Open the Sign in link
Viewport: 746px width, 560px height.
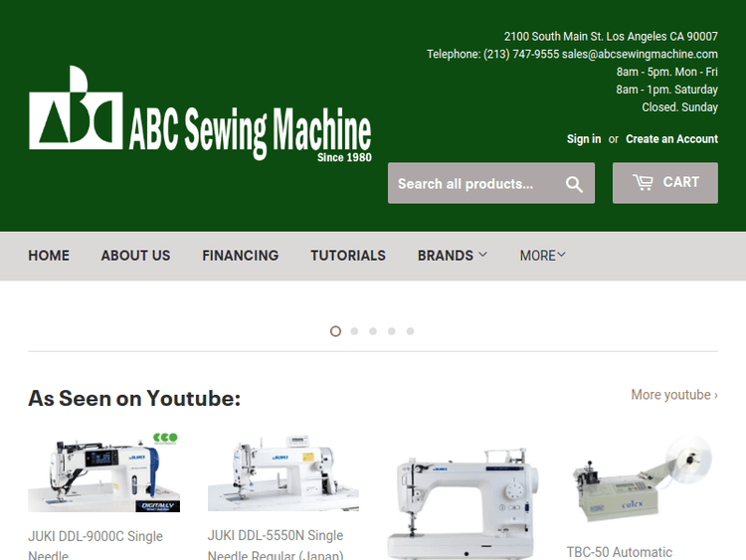pyautogui.click(x=584, y=139)
